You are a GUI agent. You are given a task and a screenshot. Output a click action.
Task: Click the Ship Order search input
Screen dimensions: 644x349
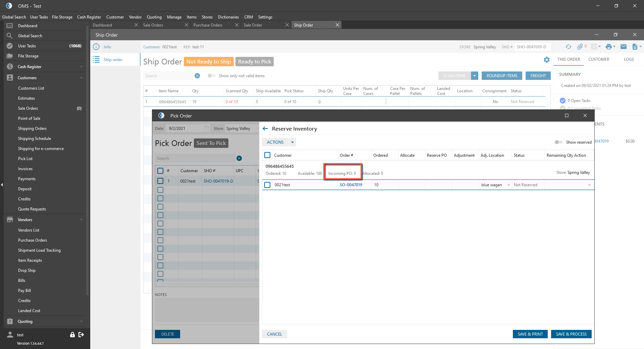coord(168,76)
